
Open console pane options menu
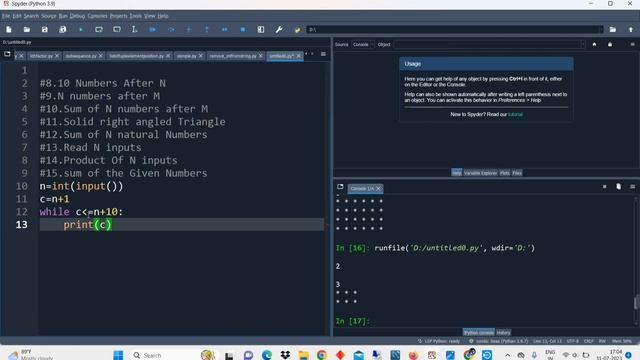pyautogui.click(x=632, y=187)
